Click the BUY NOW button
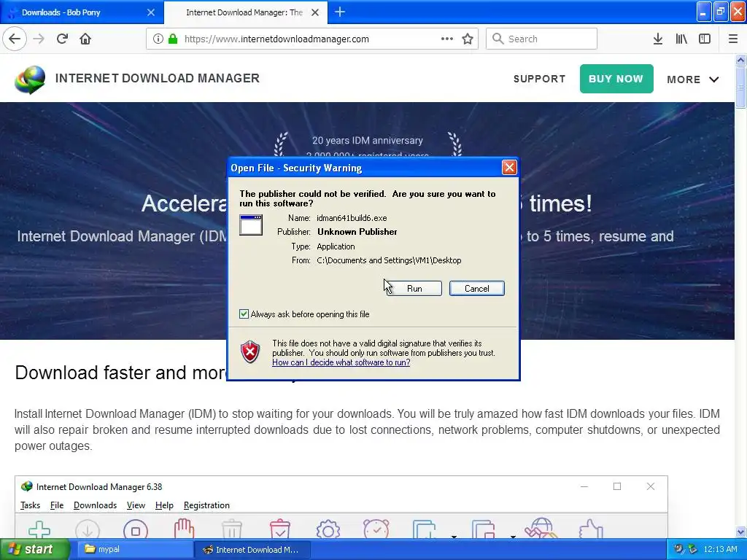This screenshot has height=560, width=747. (x=616, y=79)
